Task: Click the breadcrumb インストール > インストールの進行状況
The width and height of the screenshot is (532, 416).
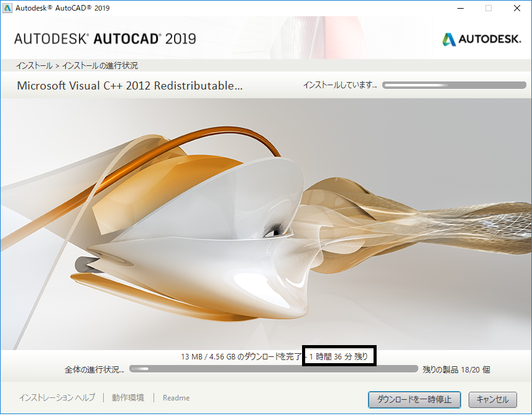Action: 77,65
